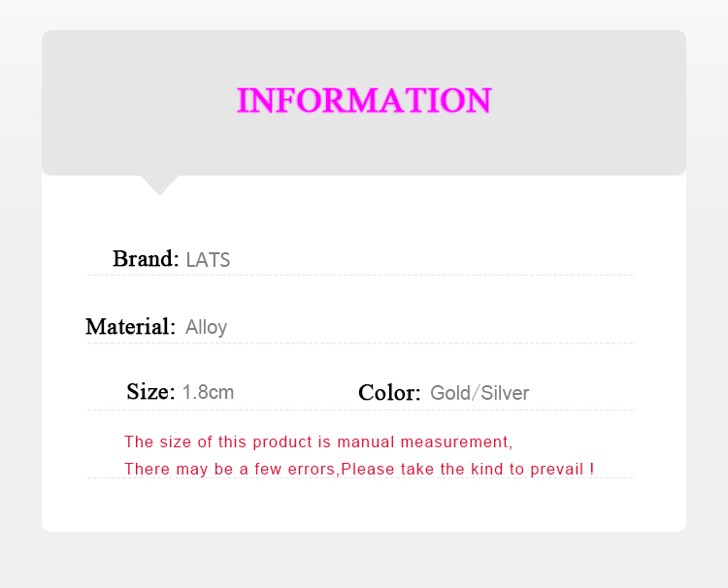Image resolution: width=728 pixels, height=588 pixels.
Task: Click the dashed line under Material
Action: pos(361,343)
